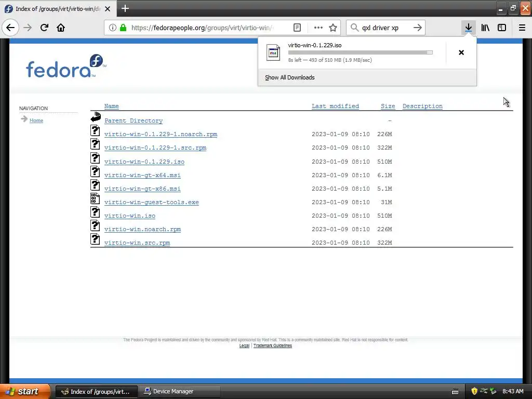The image size is (532, 399).
Task: Click the keyboard icon in taskbar
Action: pos(455,392)
